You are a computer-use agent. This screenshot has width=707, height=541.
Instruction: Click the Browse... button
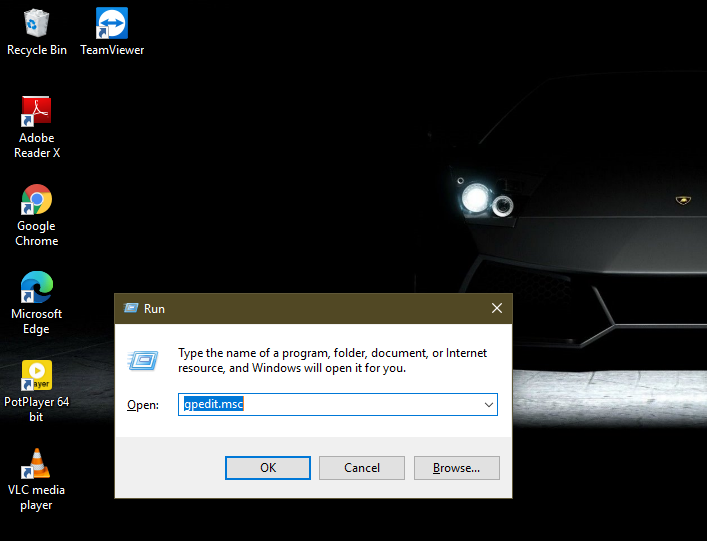[456, 468]
